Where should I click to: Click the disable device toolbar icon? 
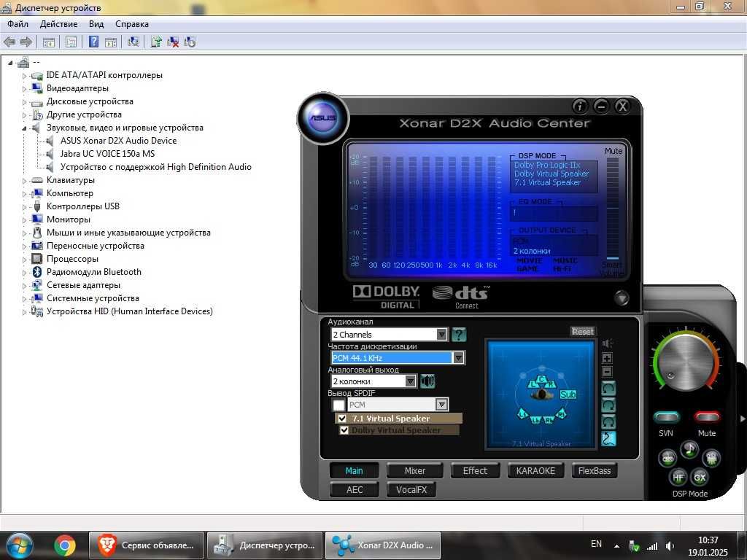pos(190,42)
